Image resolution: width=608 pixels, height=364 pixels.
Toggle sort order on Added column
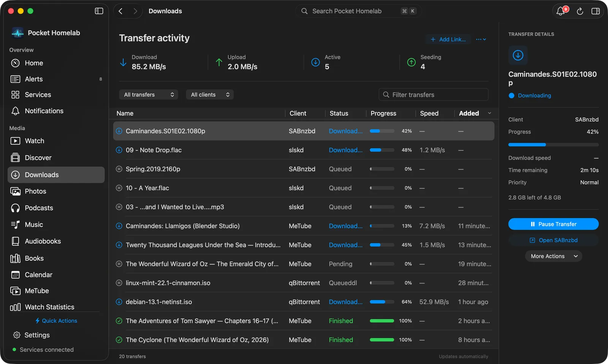[475, 113]
